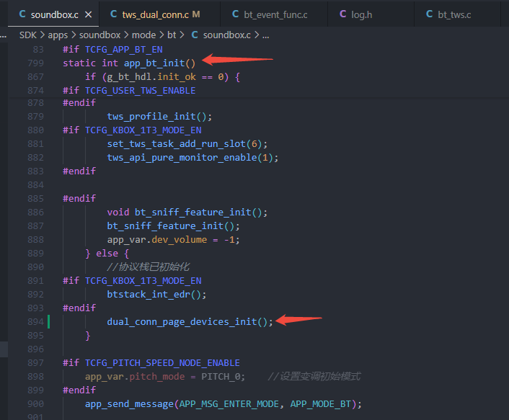Click on btstack_int_edr call
509x420 pixels.
tap(149, 295)
